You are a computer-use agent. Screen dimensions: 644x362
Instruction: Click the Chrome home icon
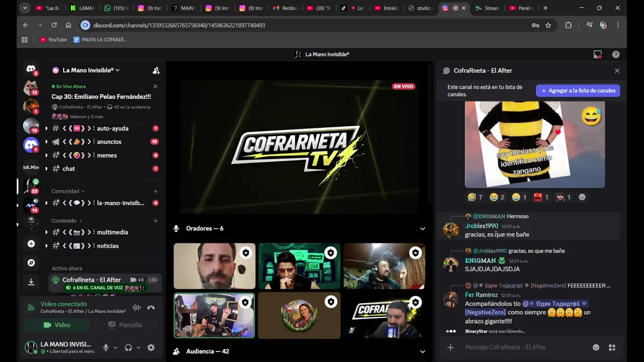(x=68, y=25)
